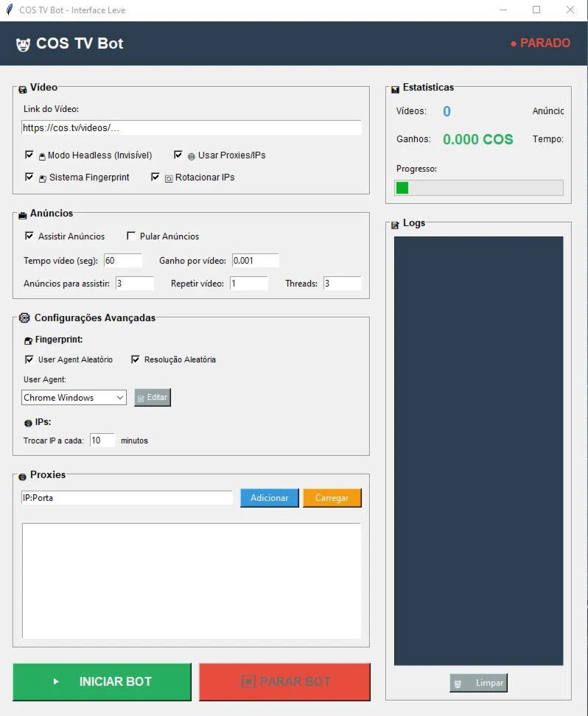
Task: Click the Vídeo section camera icon
Action: pos(22,90)
